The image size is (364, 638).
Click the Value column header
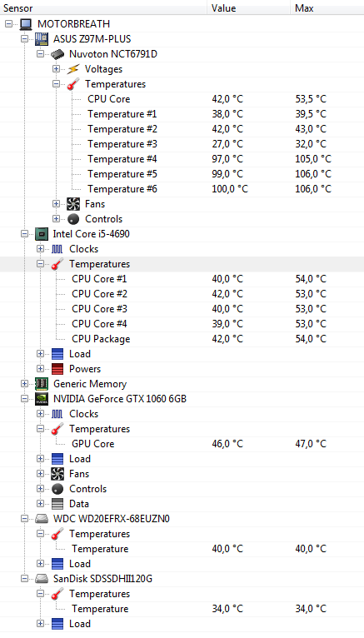pyautogui.click(x=249, y=8)
